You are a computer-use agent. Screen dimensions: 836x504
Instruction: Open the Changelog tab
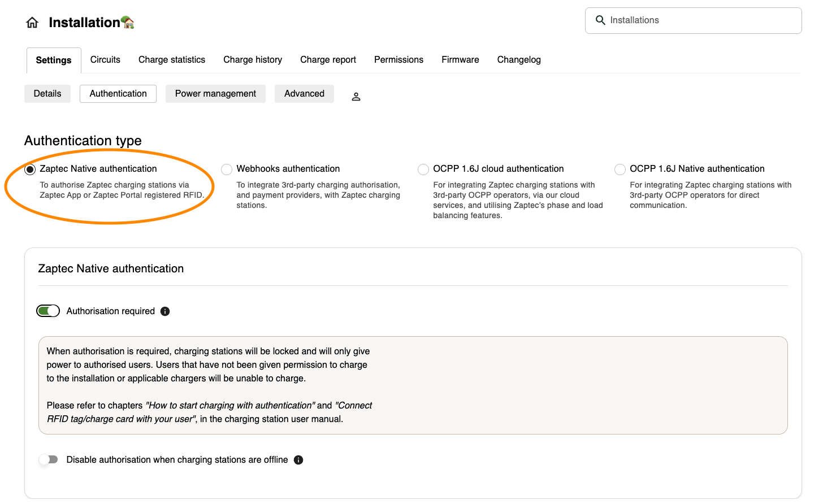pos(518,60)
